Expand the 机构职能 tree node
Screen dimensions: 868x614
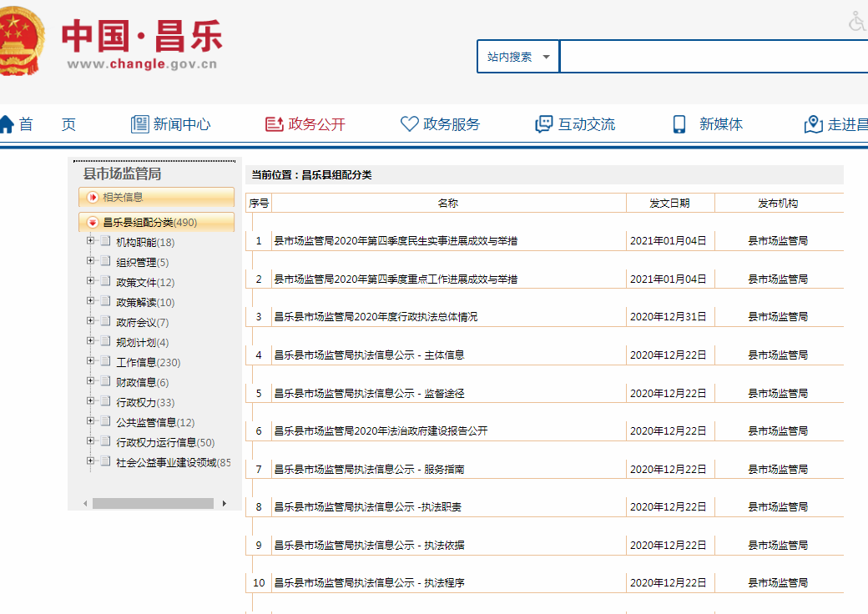coord(90,242)
